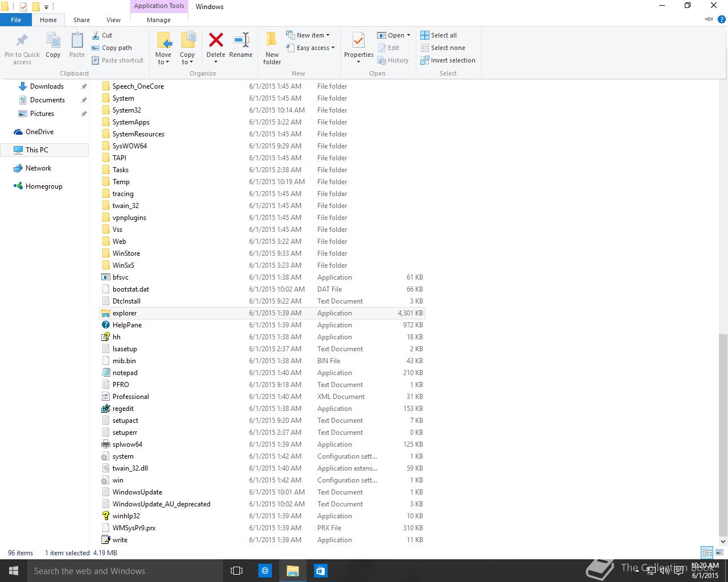Screen dimensions: 728x582
Task: Click the Pin to Quick access icon
Action: [22, 41]
